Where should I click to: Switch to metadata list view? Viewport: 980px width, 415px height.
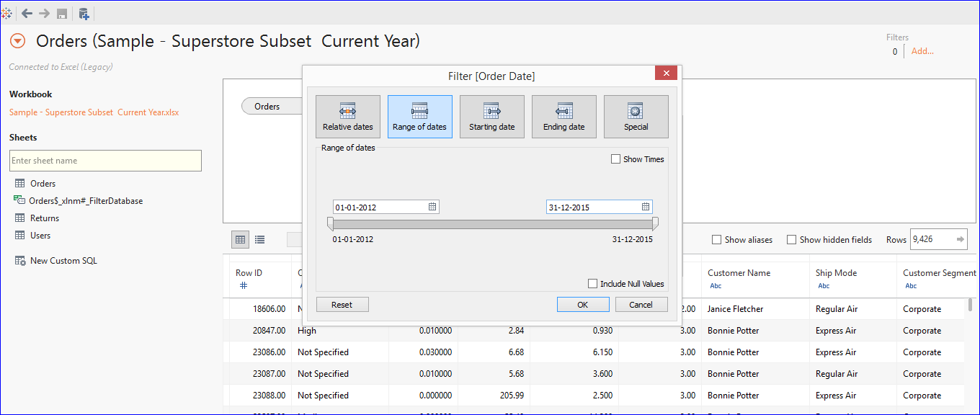[x=259, y=239]
